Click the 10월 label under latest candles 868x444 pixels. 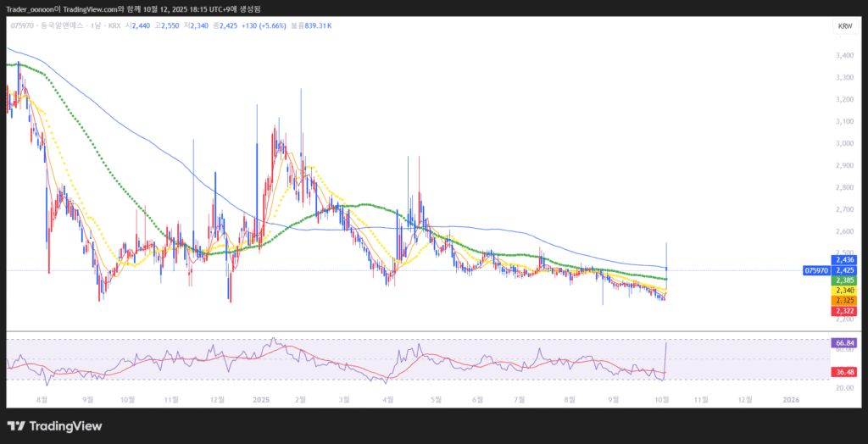coord(662,398)
